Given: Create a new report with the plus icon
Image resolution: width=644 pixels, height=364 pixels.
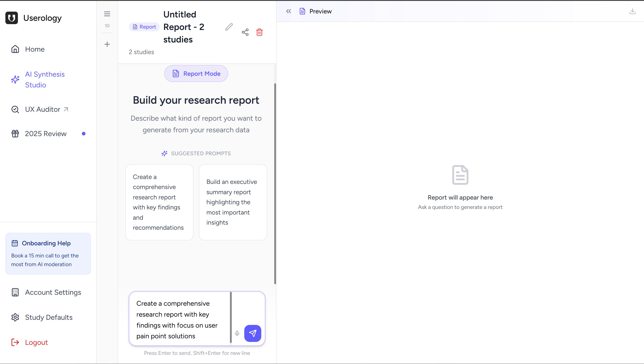Looking at the screenshot, I should pos(107,44).
